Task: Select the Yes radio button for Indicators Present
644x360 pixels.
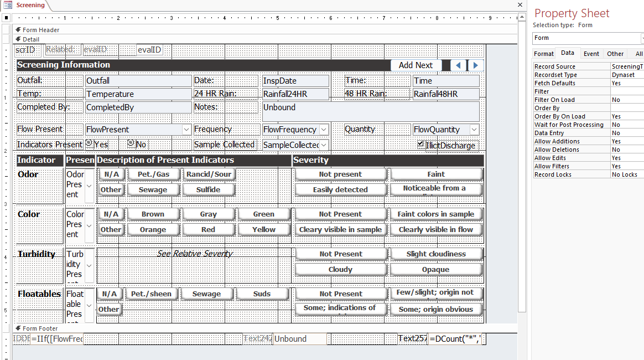Action: tap(89, 143)
